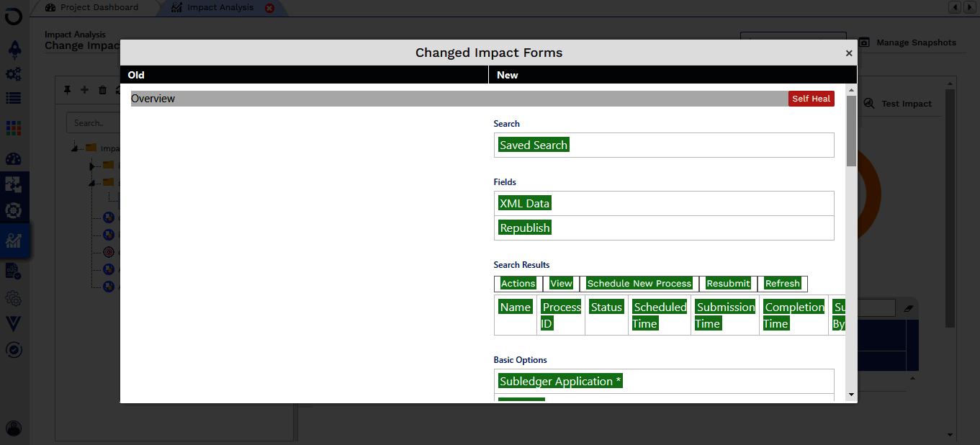Close the Impact Analysis tab
980x445 pixels.
[269, 8]
